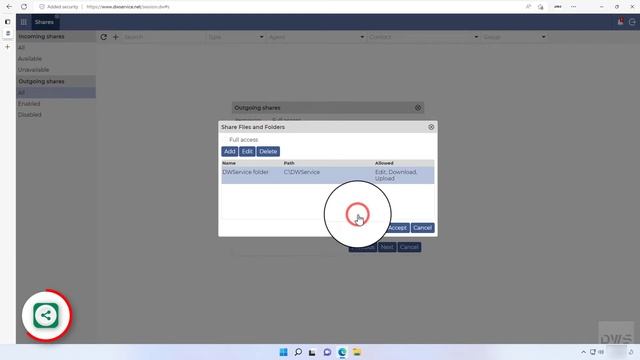The image size is (640, 360).
Task: Open the Group filter dropdown
Action: tap(514, 37)
